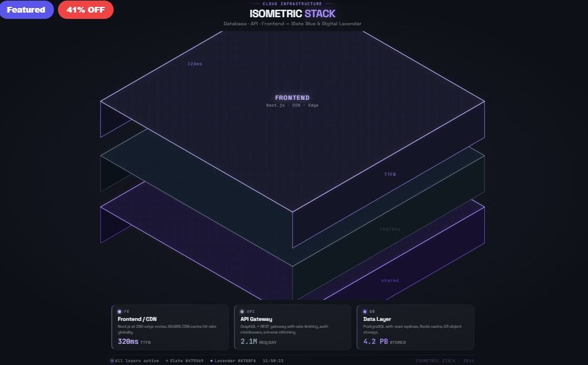Switch to the ISOMETRIC STACK title tab
This screenshot has height=365, width=588.
[x=294, y=13]
